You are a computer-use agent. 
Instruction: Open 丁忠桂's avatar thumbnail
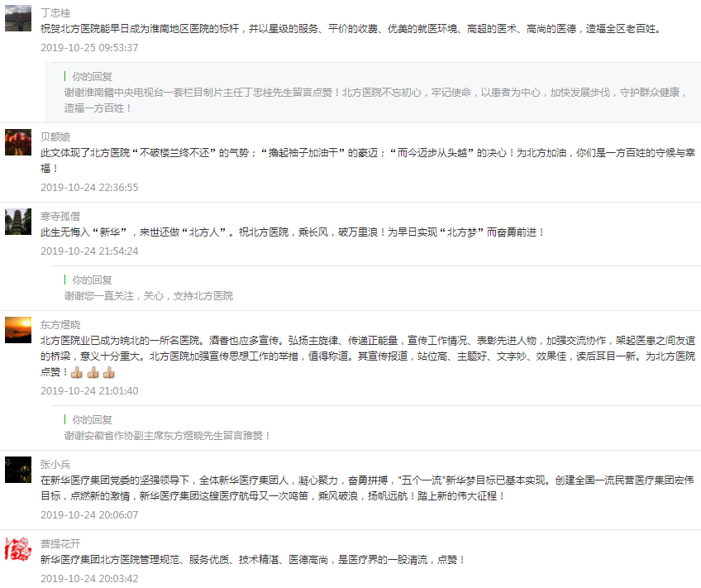click(x=18, y=18)
